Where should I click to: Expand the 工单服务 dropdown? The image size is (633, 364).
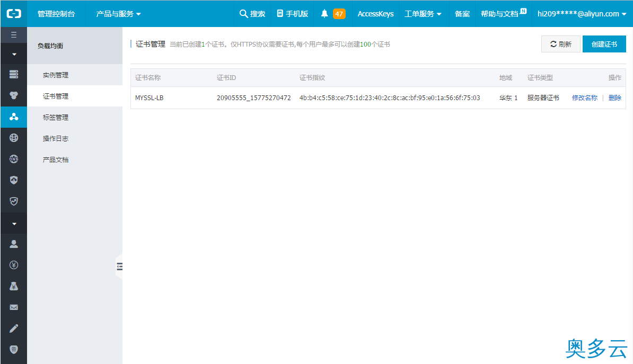[x=423, y=14]
